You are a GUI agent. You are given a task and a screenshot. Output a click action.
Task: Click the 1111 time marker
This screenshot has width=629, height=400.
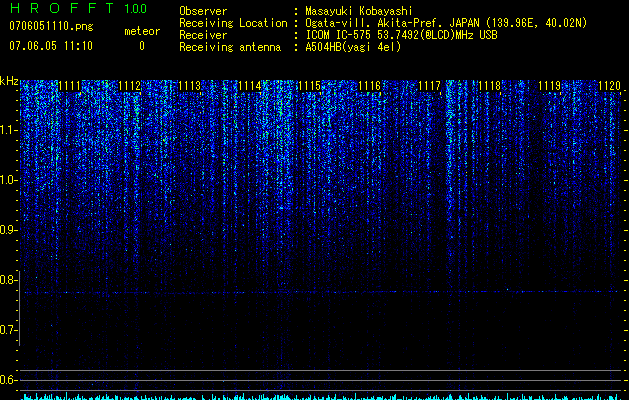69,86
